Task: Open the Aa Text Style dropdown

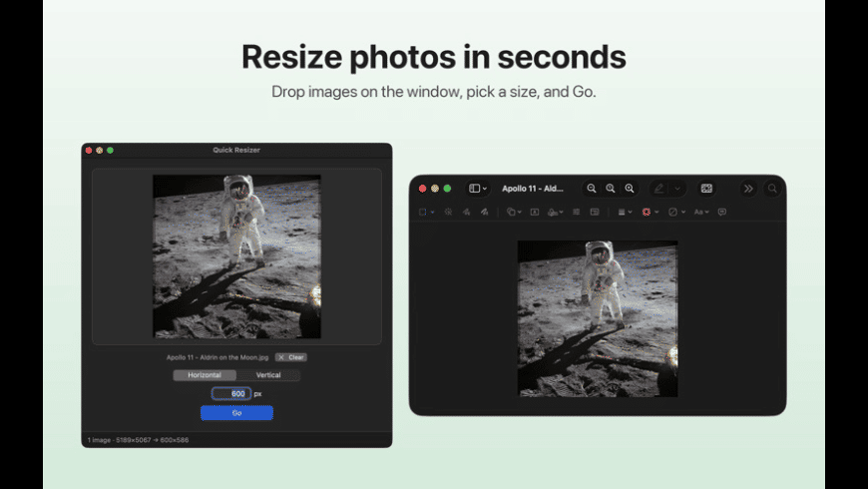Action: [x=701, y=212]
